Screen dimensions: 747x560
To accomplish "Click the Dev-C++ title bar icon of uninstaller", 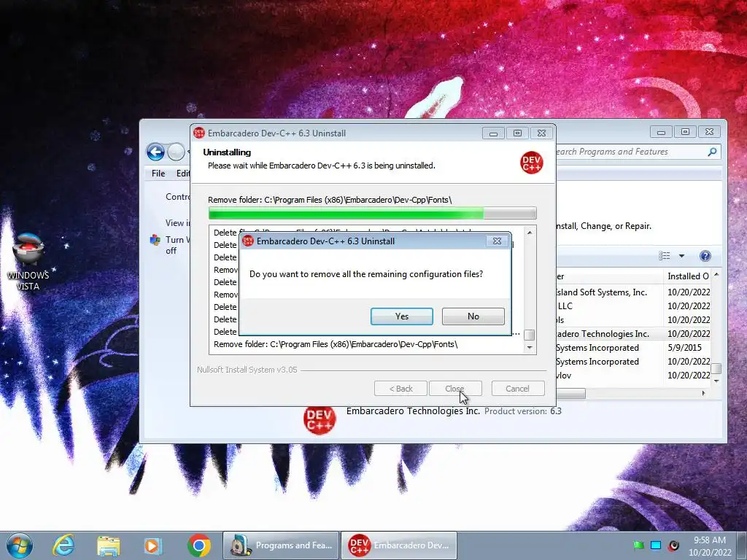I will (198, 133).
